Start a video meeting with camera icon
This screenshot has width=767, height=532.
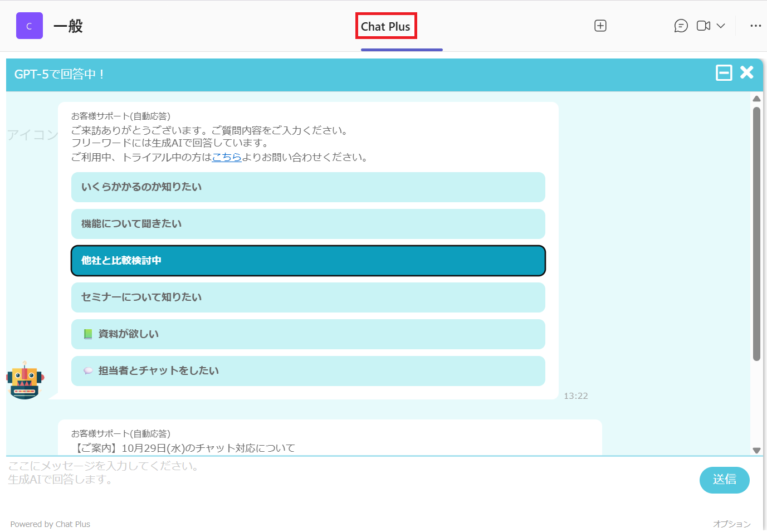(704, 26)
